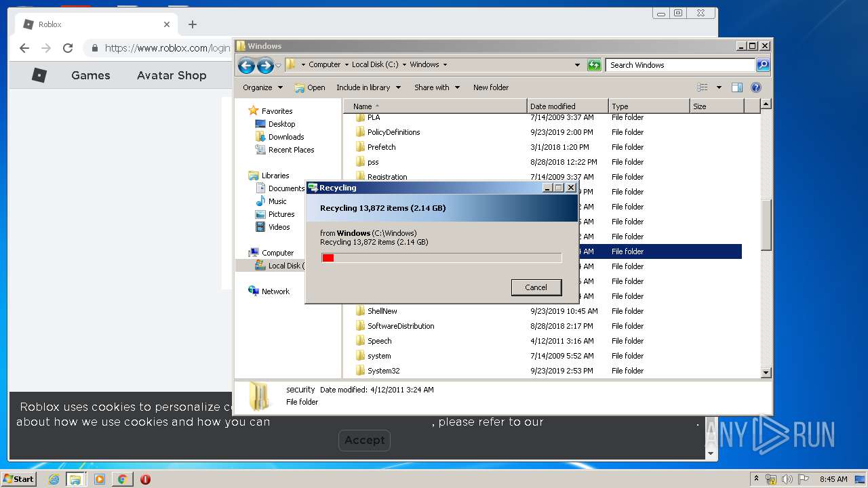Click the Explorer list scroll-down arrow
This screenshot has height=488, width=868.
[x=766, y=373]
